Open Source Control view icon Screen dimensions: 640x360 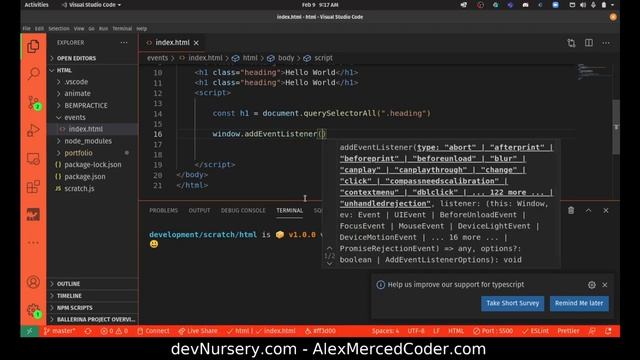[x=33, y=102]
